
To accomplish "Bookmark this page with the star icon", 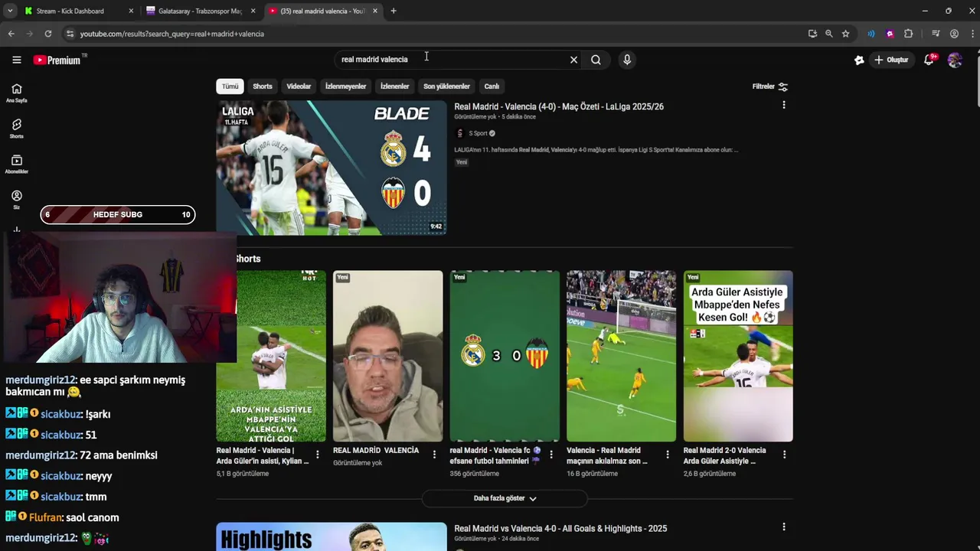I will [x=845, y=34].
